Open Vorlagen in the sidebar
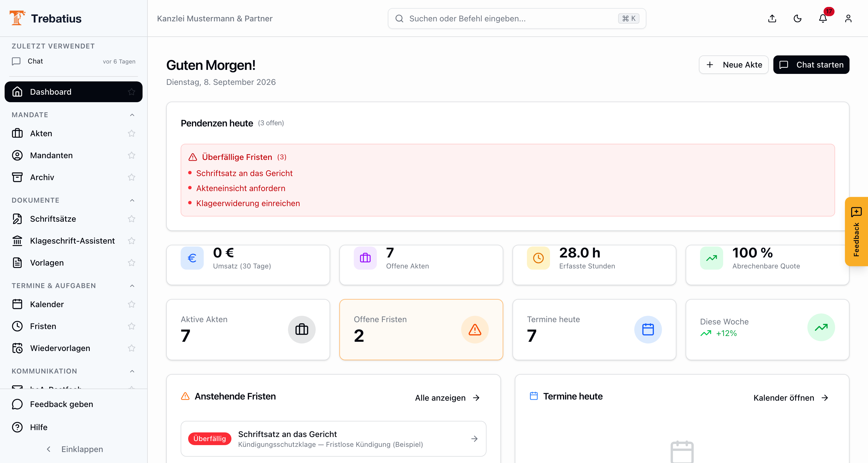 tap(74, 262)
